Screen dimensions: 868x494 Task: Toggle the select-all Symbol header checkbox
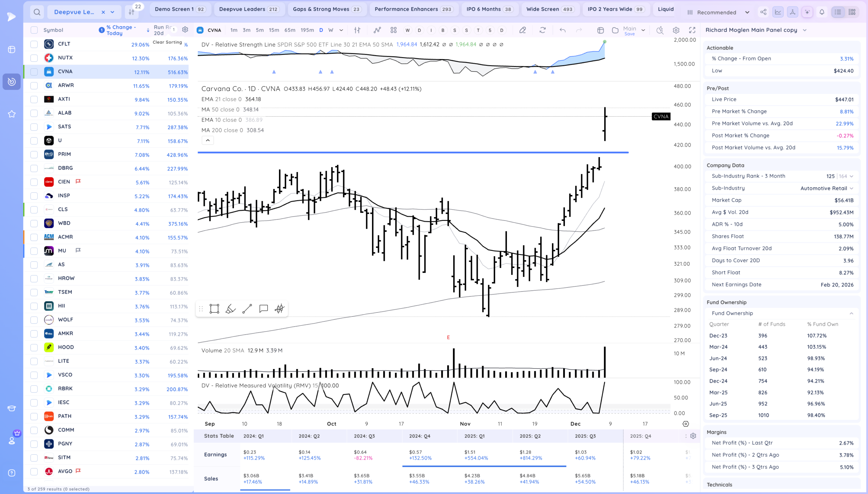click(x=34, y=30)
